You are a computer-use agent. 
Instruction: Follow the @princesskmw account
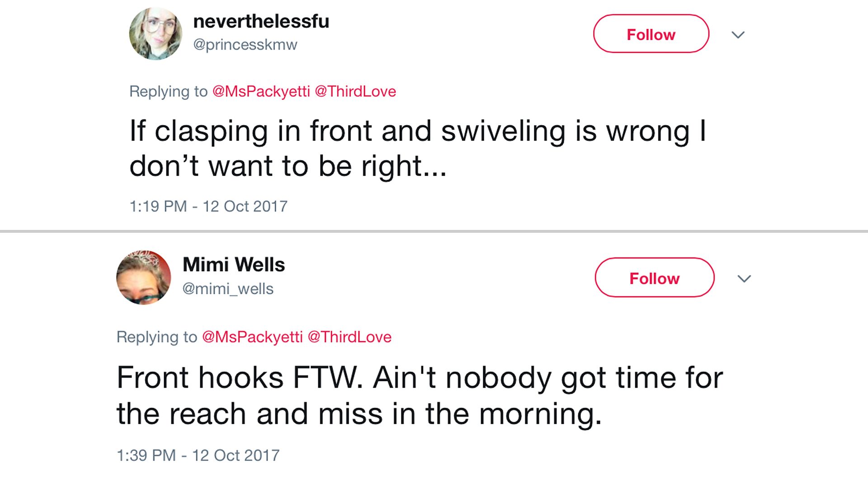pyautogui.click(x=651, y=34)
